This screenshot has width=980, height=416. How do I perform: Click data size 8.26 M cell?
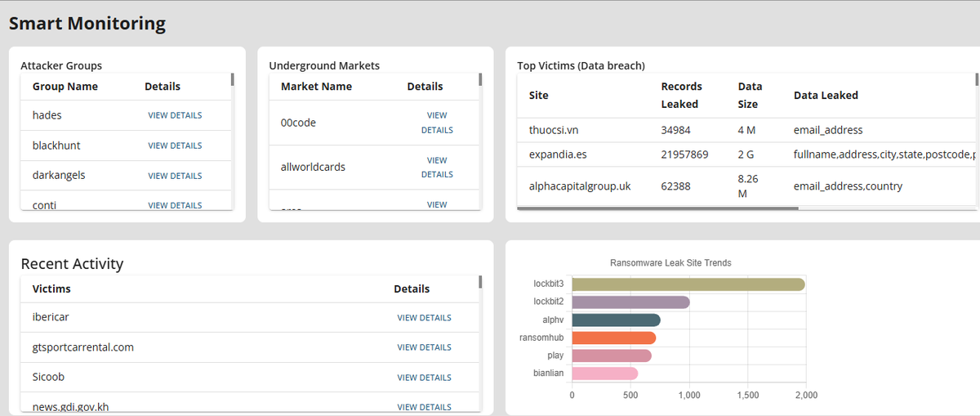coord(748,186)
